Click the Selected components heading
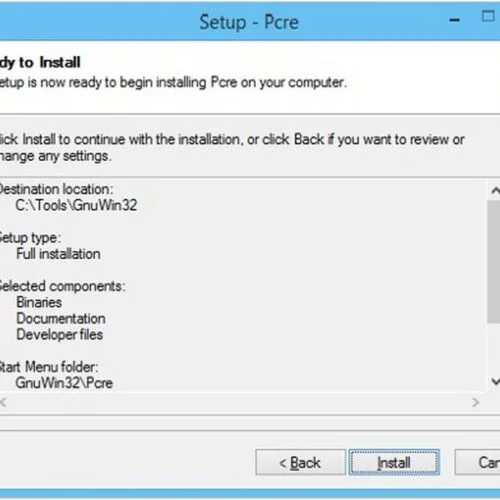The width and height of the screenshot is (500, 500). tap(62, 286)
